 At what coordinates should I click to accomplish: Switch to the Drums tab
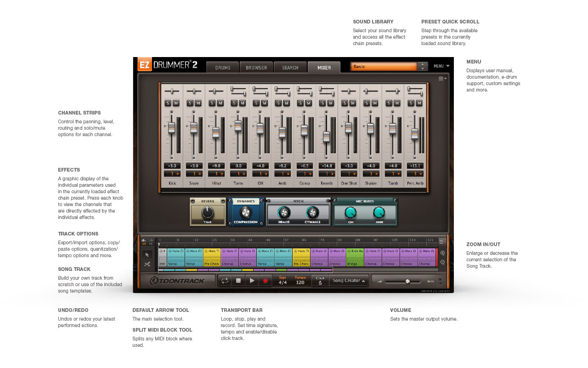pos(223,68)
